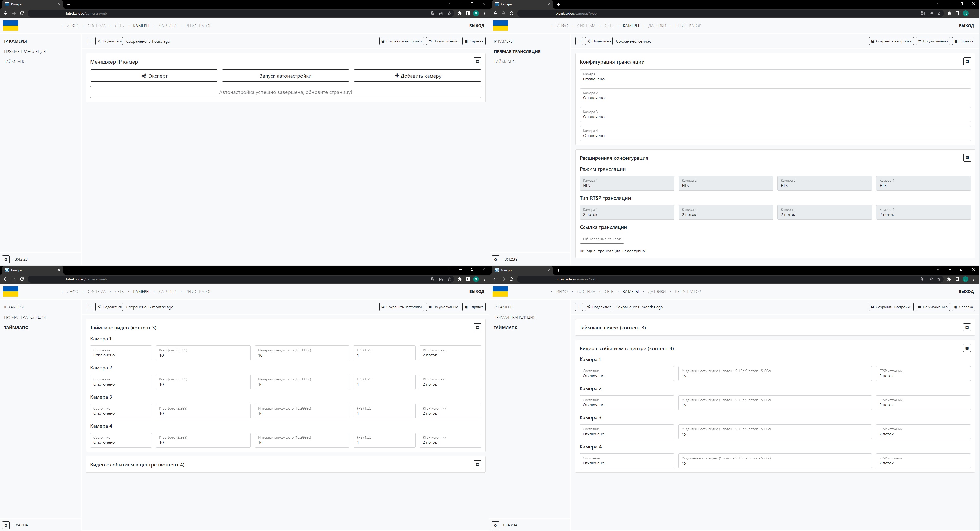The width and height of the screenshot is (980, 531).
Task: Click the gear icon beside time 13:42:23
Action: pos(6,259)
